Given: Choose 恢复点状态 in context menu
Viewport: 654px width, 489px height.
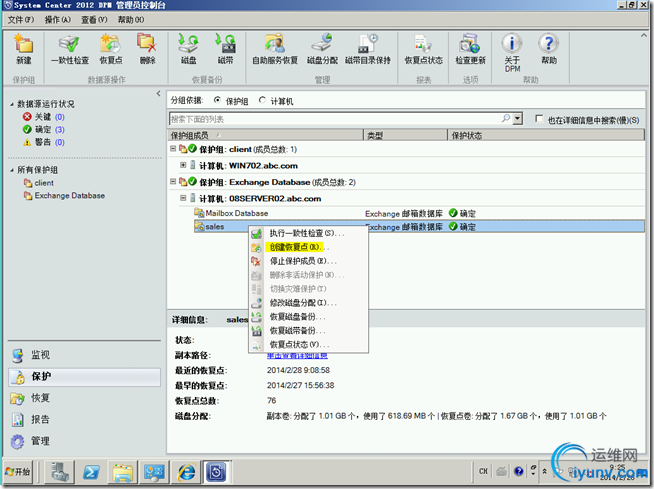Looking at the screenshot, I should tap(308, 345).
